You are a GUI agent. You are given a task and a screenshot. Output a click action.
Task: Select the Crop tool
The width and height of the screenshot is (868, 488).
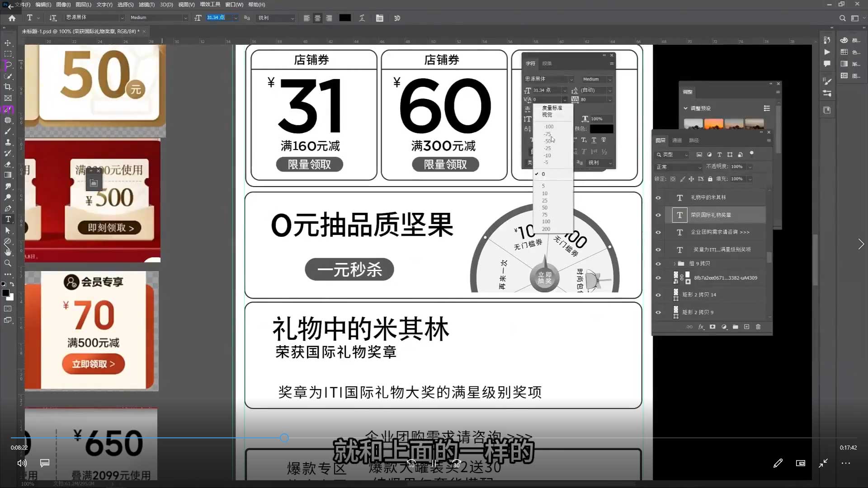pos(8,87)
